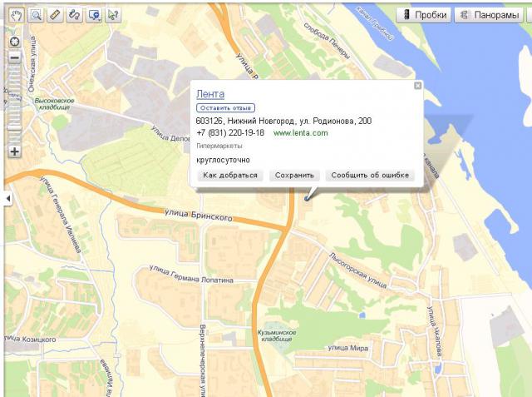This screenshot has height=397, width=532.
Task: Click the 'What's here' info pointer tool
Action: 113,15
